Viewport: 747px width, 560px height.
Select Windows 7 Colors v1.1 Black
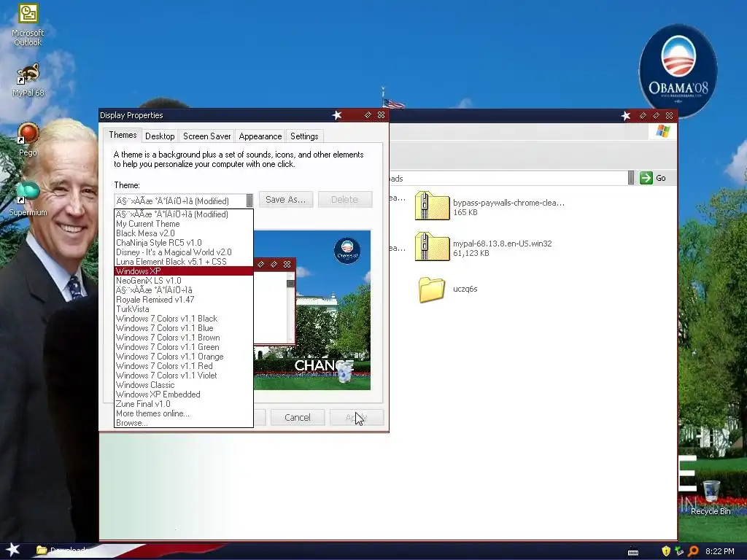tap(184, 319)
